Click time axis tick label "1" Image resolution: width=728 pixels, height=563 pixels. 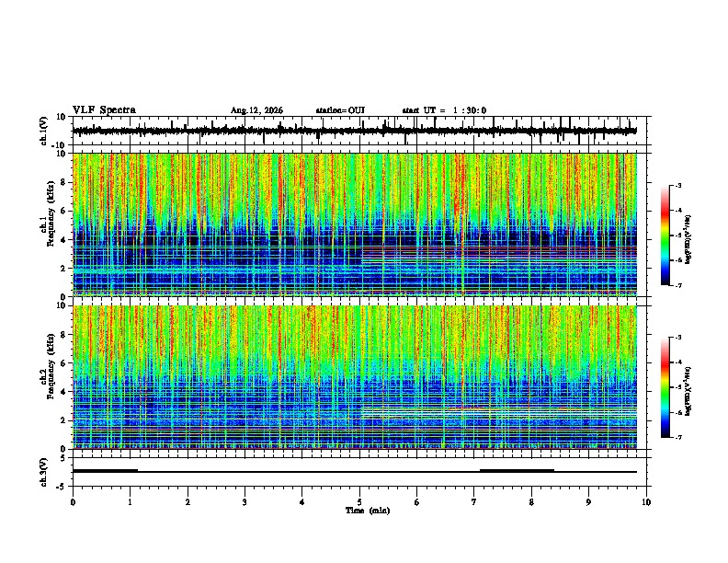[130, 502]
